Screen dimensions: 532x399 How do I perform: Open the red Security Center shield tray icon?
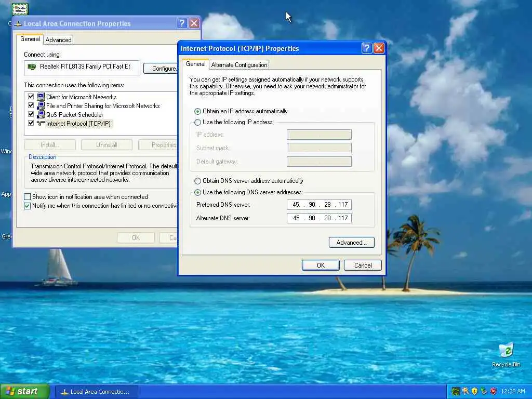pyautogui.click(x=494, y=391)
